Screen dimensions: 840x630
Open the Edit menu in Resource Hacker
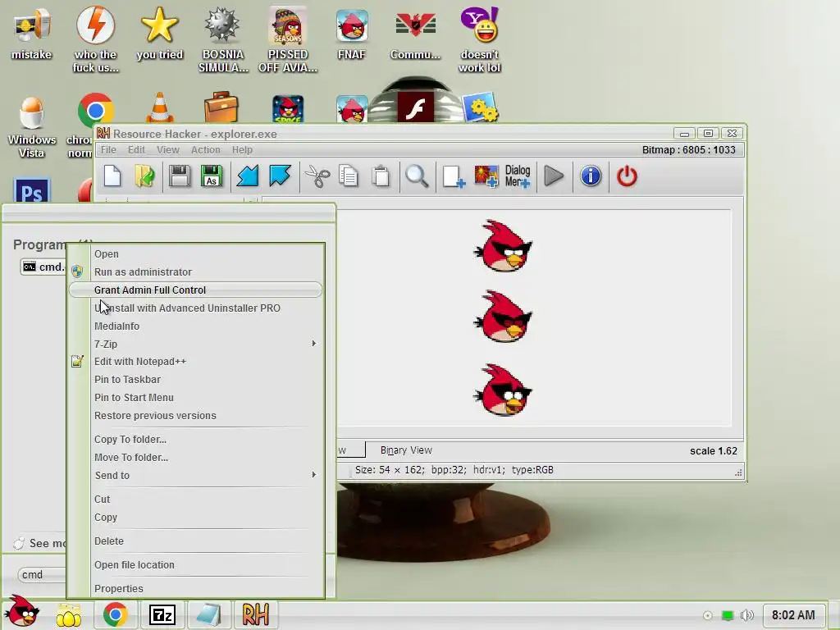coord(136,150)
